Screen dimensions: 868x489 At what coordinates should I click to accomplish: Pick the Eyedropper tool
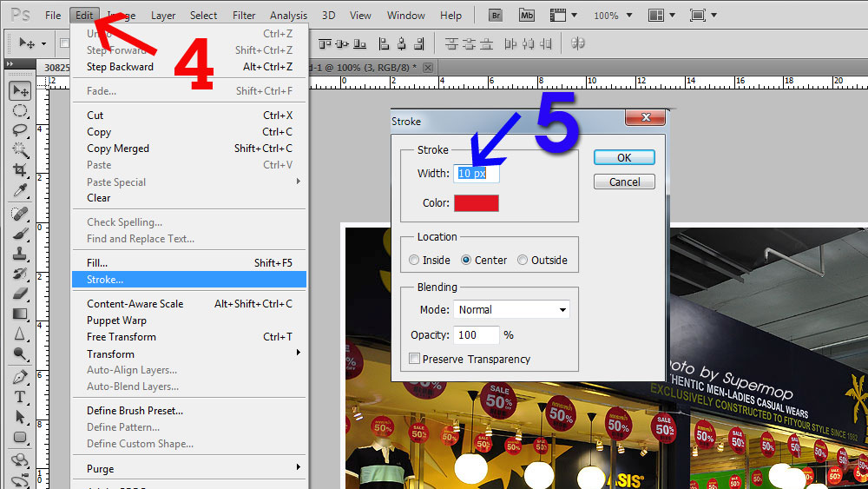[20, 190]
